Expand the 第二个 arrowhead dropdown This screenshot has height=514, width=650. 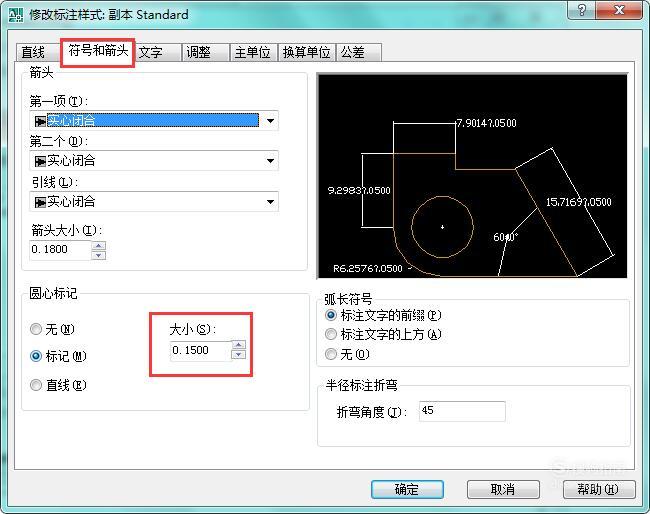click(x=270, y=161)
